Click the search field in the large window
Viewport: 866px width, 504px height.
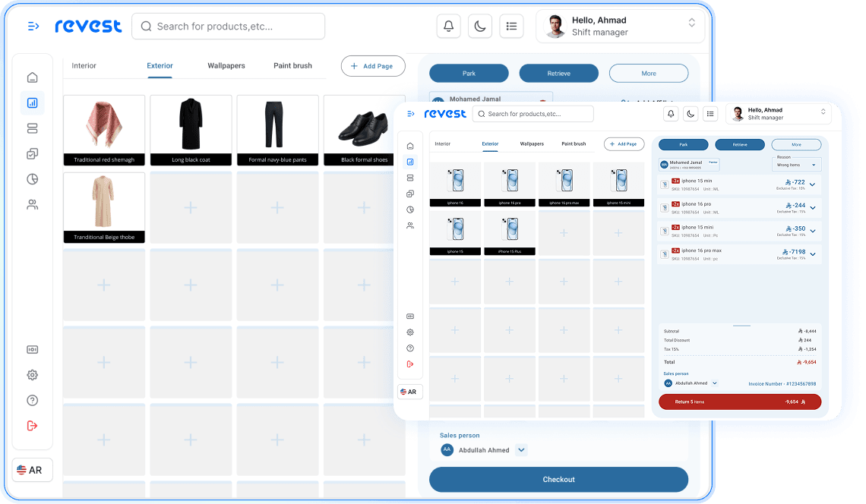[229, 27]
